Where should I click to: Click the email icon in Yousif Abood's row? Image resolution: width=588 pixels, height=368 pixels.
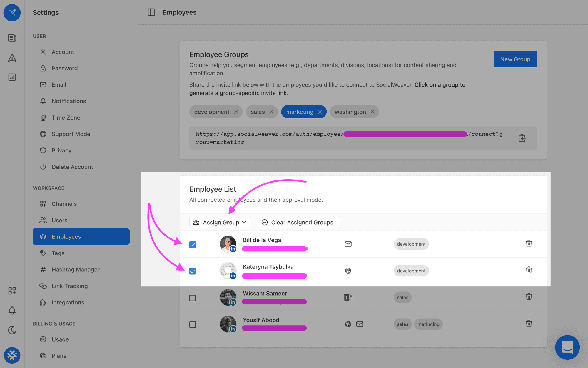click(x=360, y=324)
